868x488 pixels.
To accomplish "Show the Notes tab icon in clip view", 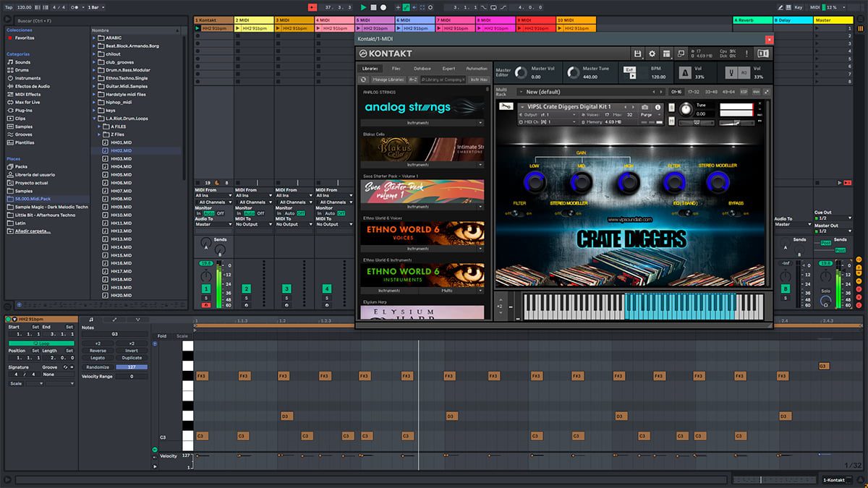I will tap(90, 320).
